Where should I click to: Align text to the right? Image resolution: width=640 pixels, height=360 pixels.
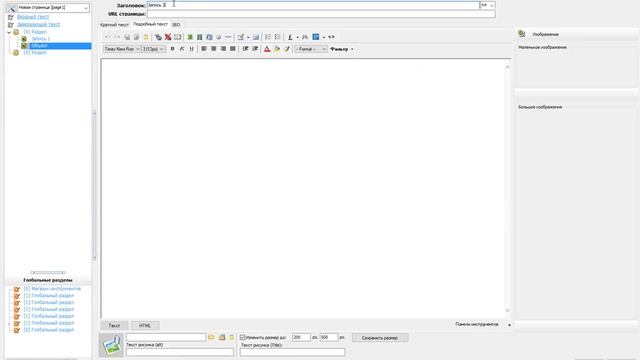pos(223,49)
